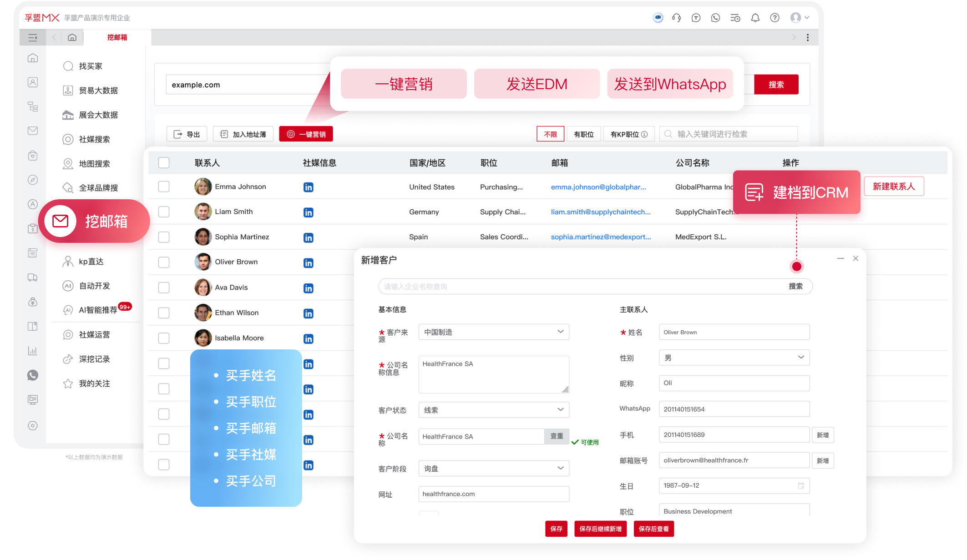Click the home icon in the left sidebar
Image resolution: width=967 pixels, height=560 pixels.
click(x=32, y=58)
